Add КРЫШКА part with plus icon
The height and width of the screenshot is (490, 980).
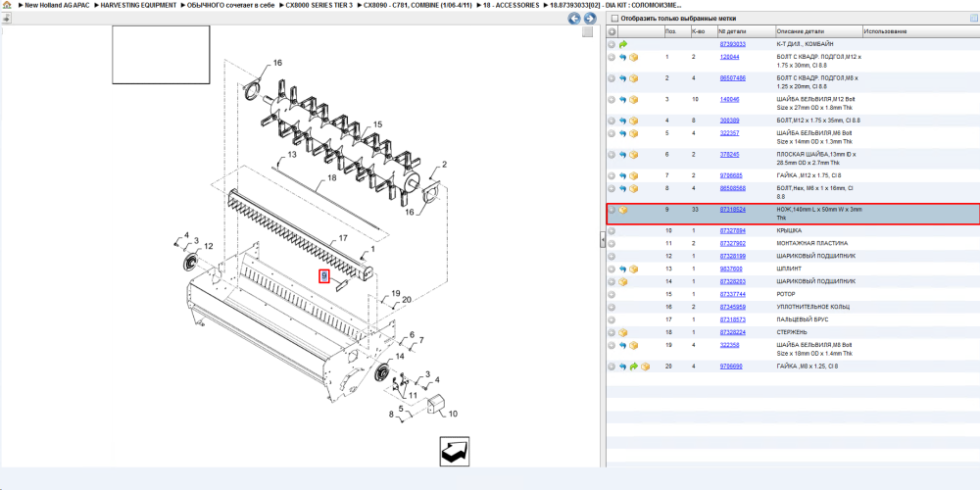[612, 230]
